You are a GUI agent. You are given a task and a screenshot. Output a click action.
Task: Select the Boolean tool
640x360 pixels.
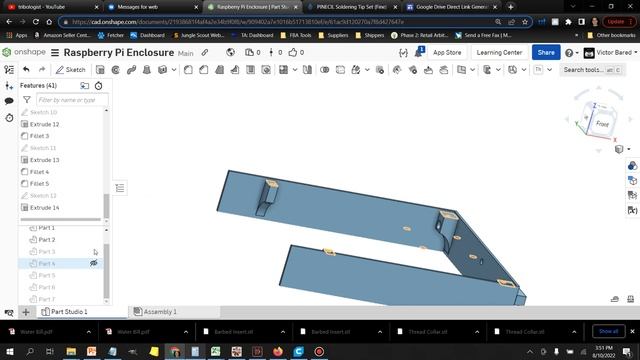[x=324, y=70]
